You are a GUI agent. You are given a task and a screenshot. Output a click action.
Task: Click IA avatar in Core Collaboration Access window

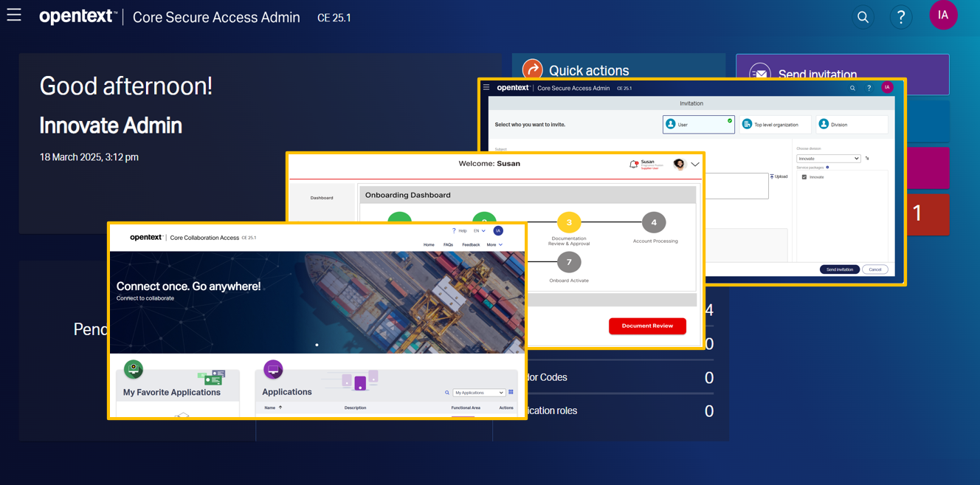pos(498,231)
